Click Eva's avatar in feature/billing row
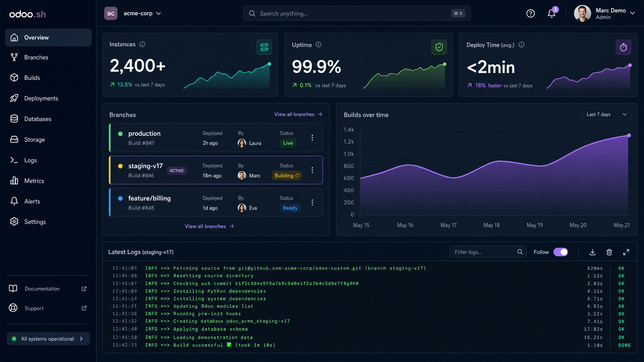 pyautogui.click(x=242, y=208)
